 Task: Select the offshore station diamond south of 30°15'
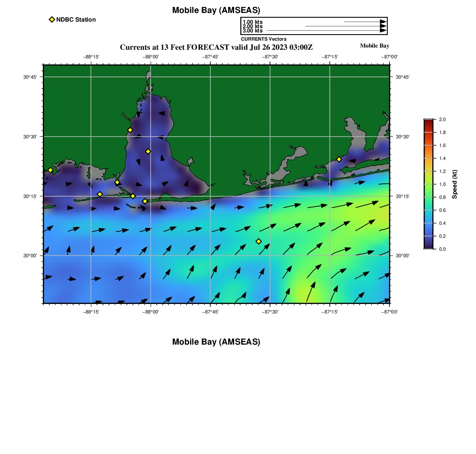coord(258,241)
